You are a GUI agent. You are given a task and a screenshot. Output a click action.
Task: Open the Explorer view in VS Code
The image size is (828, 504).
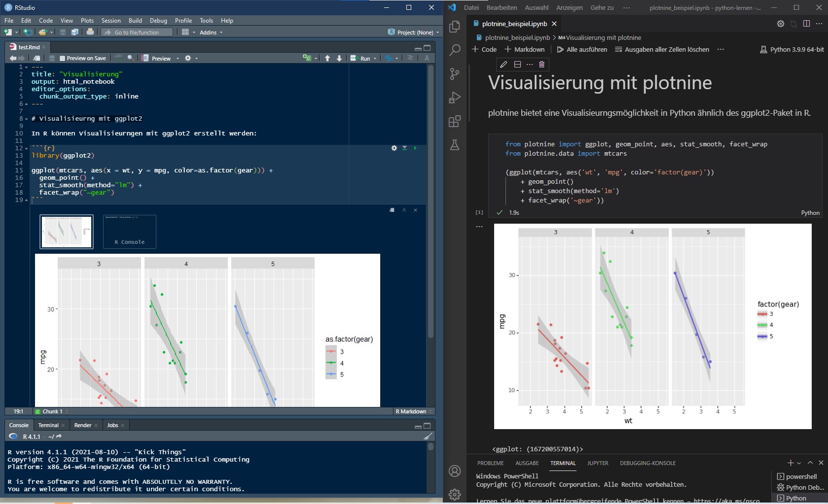455,27
